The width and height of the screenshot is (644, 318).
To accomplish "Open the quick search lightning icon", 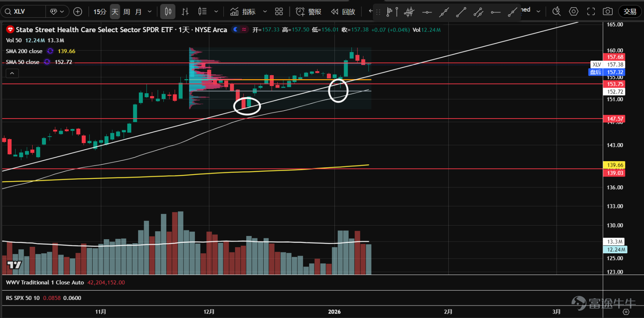I will click(x=557, y=12).
